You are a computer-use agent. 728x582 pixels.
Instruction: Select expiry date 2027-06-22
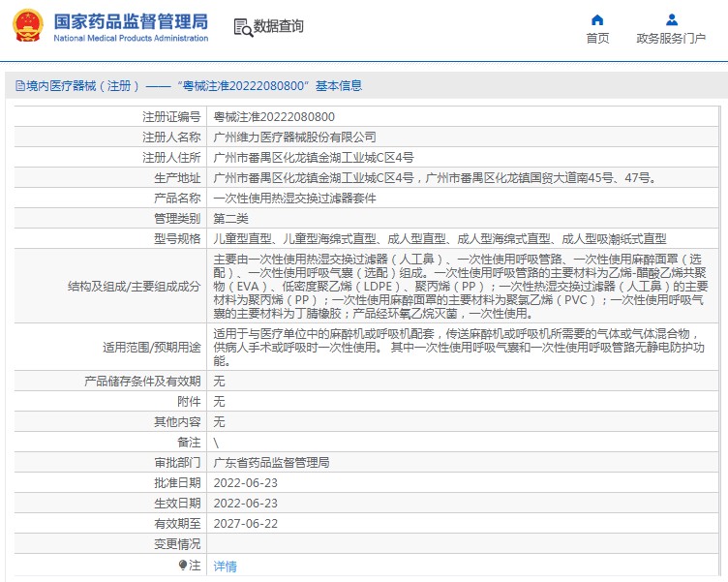click(x=246, y=524)
